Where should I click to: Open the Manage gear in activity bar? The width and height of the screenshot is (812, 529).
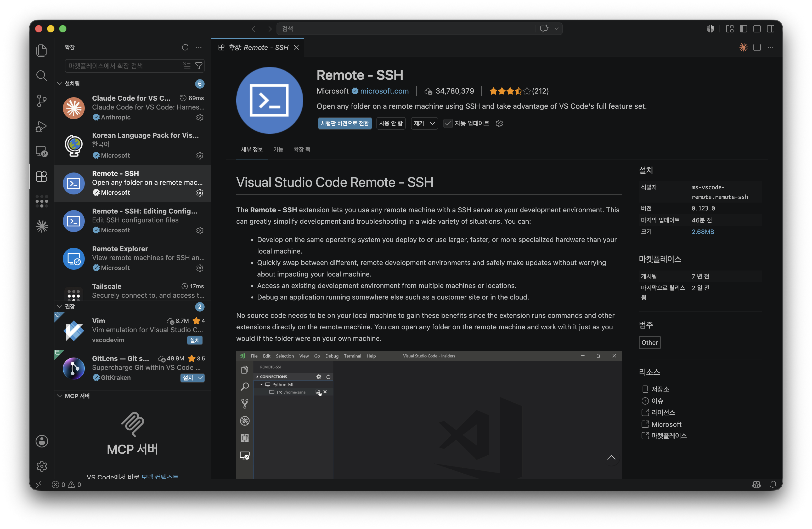point(42,466)
